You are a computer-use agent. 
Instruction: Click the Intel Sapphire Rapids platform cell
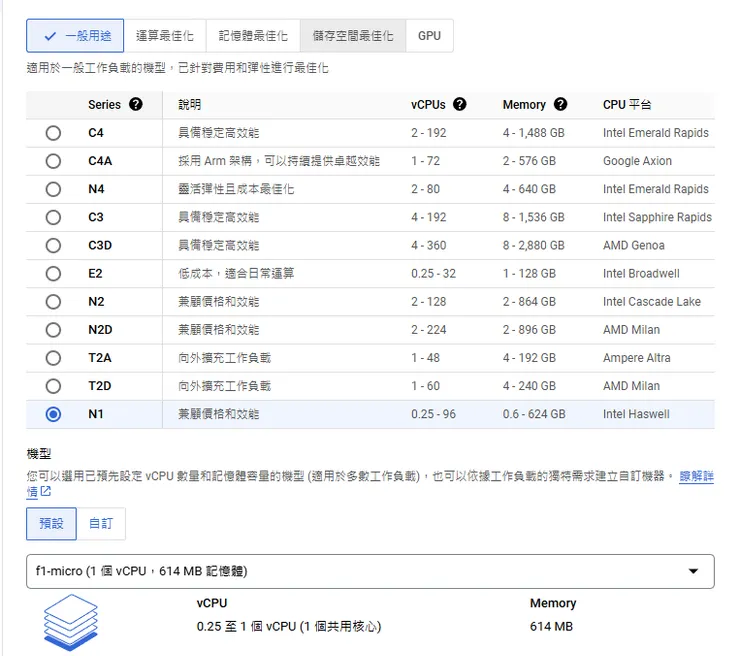tap(657, 218)
